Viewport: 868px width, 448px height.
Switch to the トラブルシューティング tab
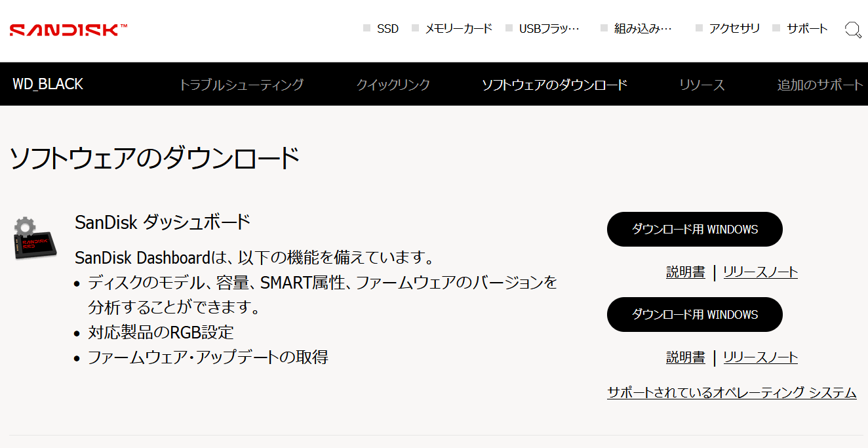241,85
